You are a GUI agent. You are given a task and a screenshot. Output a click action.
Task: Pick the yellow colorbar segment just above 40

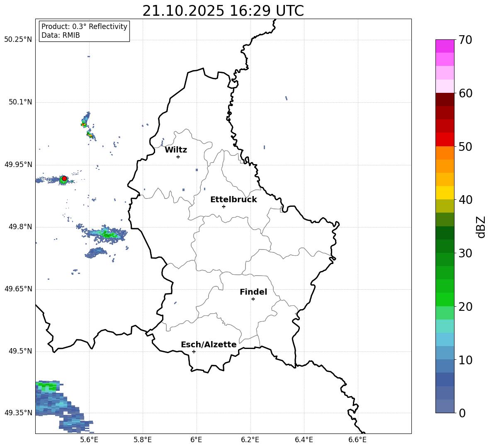pyautogui.click(x=445, y=193)
